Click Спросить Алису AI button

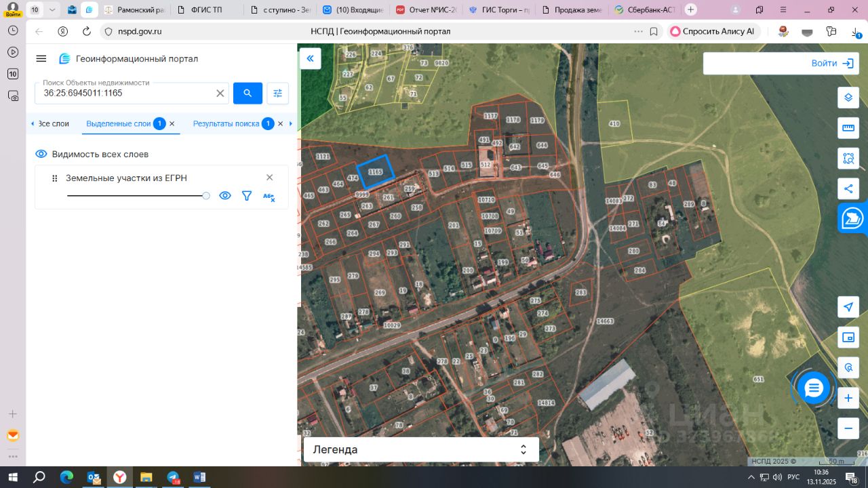[x=713, y=31]
